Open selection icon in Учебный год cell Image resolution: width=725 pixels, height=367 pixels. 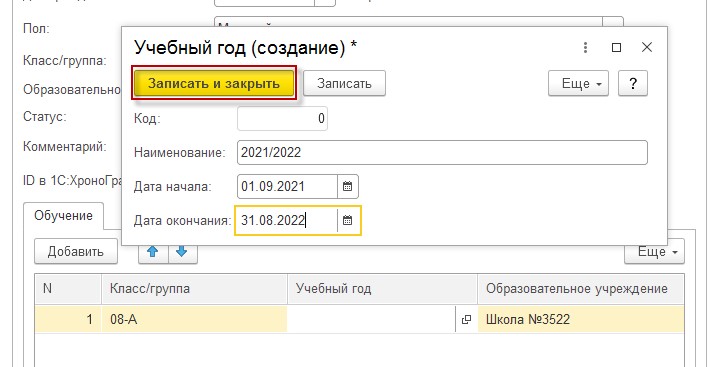tap(466, 319)
